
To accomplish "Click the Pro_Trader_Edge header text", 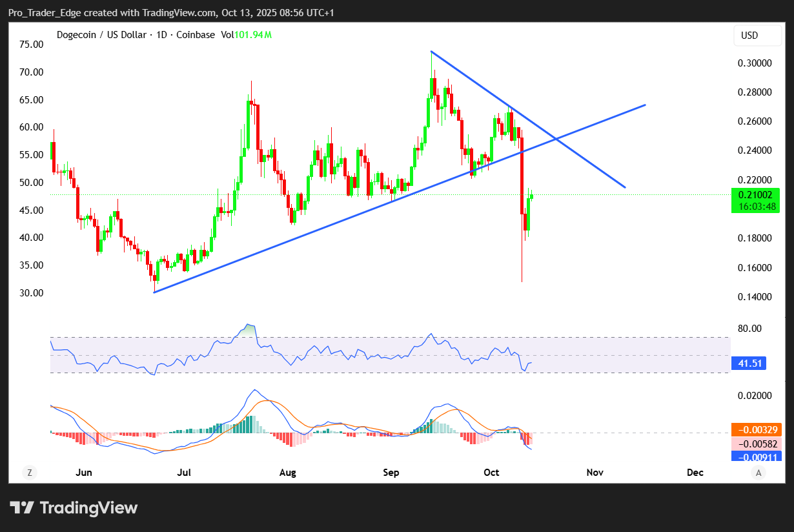I will pyautogui.click(x=44, y=13).
